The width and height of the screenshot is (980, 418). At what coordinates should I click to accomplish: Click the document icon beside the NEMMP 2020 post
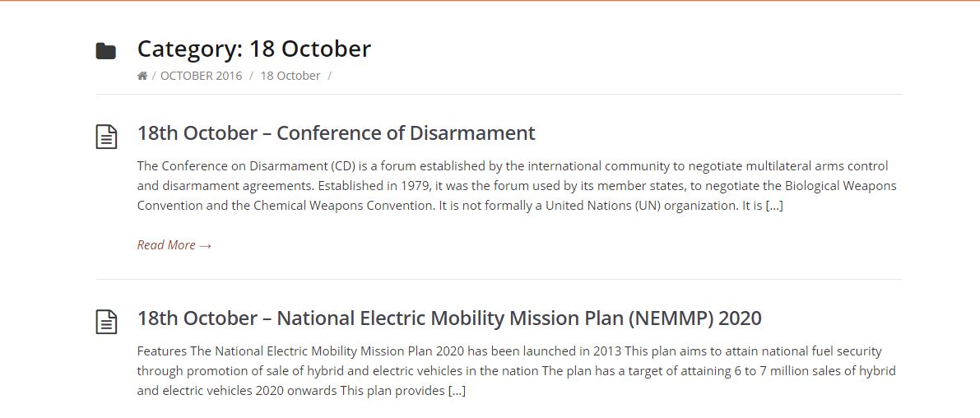point(106,322)
